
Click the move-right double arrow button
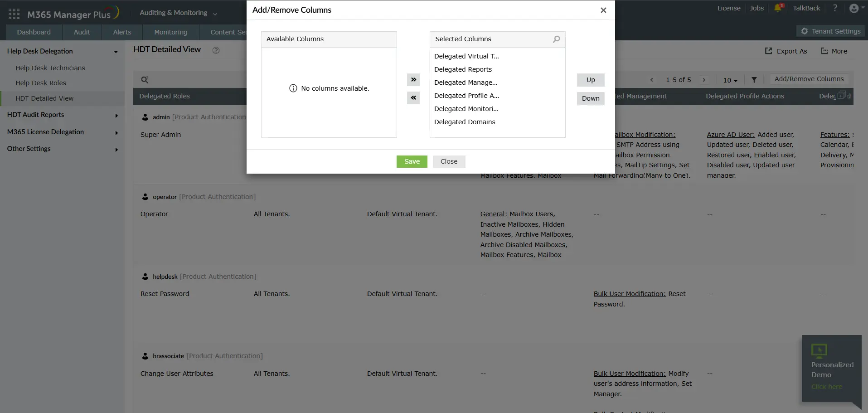tap(413, 80)
